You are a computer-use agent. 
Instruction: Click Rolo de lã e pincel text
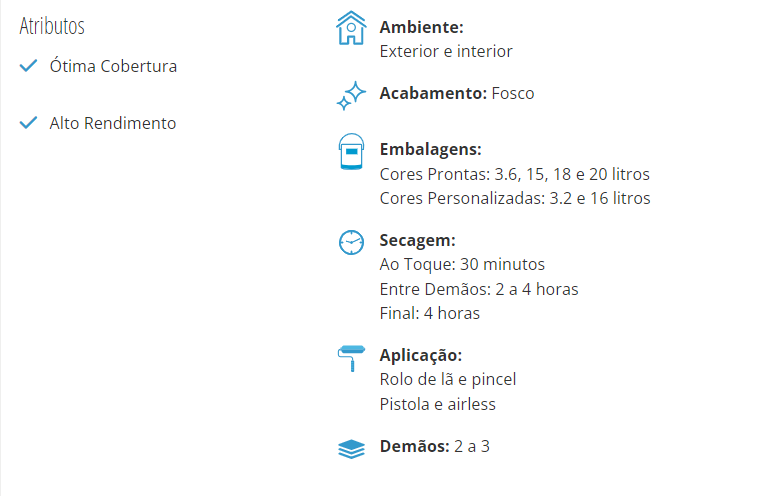point(447,380)
